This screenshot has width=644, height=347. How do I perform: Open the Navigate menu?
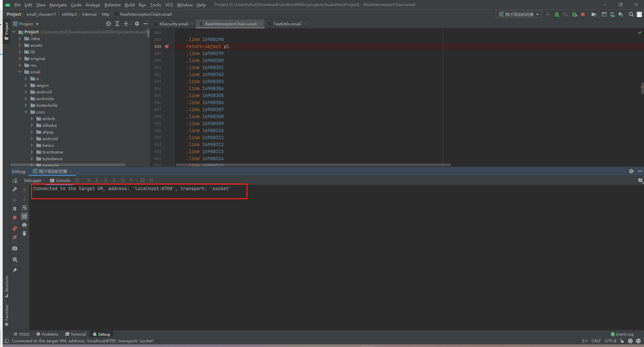(58, 5)
